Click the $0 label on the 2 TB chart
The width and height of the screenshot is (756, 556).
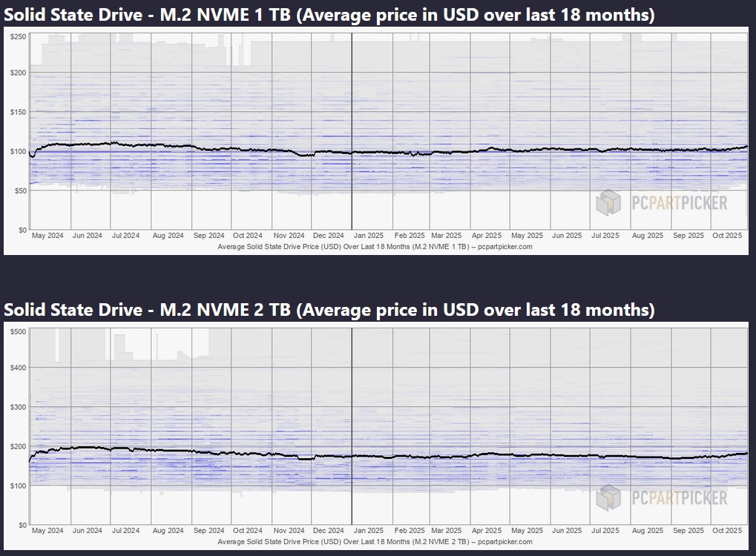pyautogui.click(x=22, y=525)
